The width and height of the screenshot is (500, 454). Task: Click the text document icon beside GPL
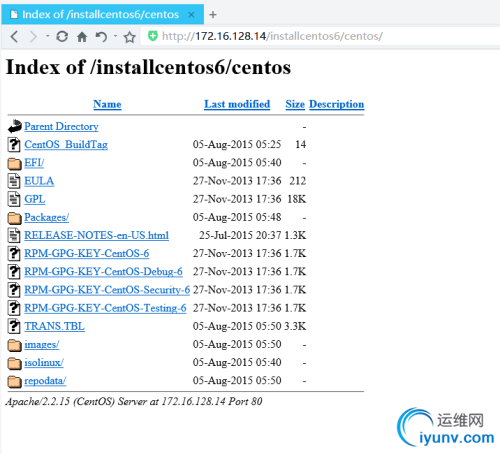coord(14,199)
